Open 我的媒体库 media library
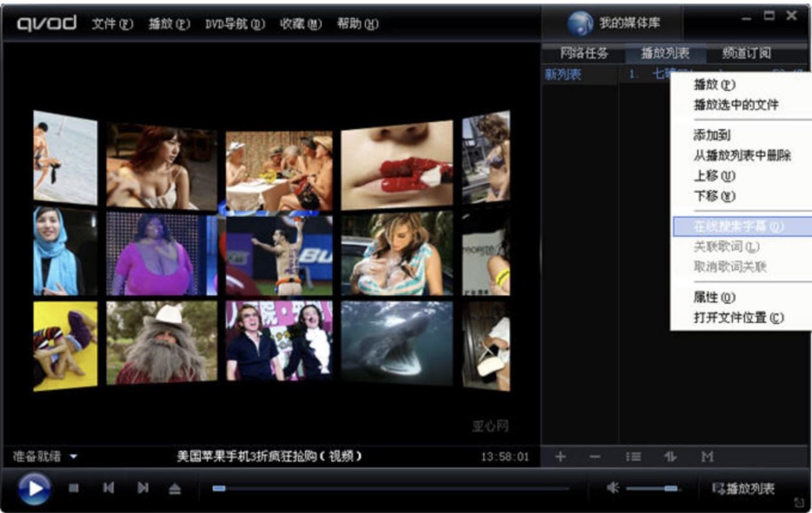This screenshot has height=513, width=812. (x=614, y=24)
